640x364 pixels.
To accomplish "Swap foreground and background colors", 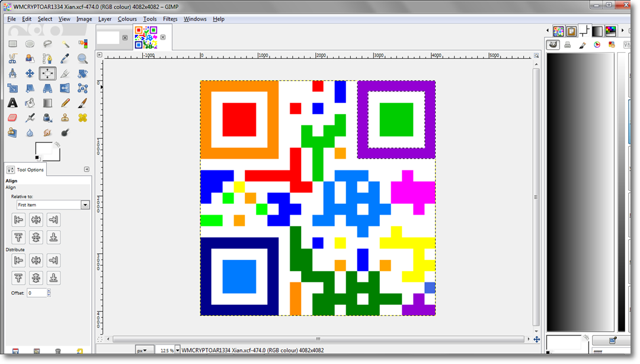I will tap(57, 144).
